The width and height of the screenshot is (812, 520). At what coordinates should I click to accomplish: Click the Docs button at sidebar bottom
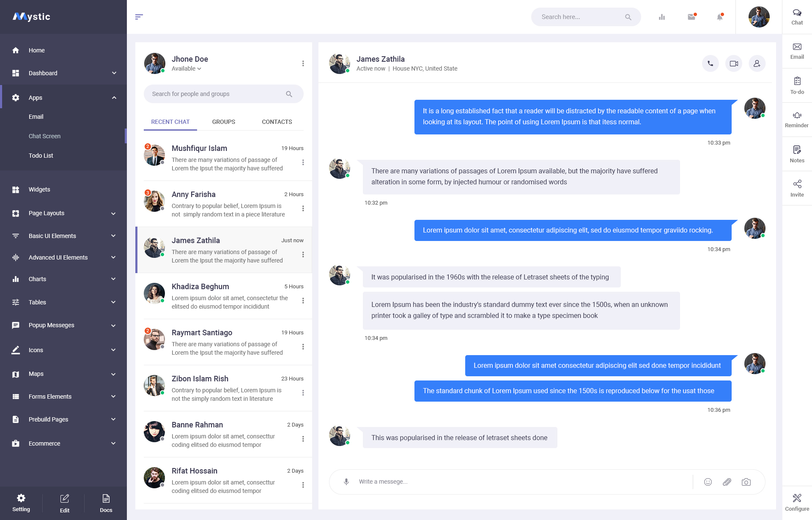coord(106,503)
